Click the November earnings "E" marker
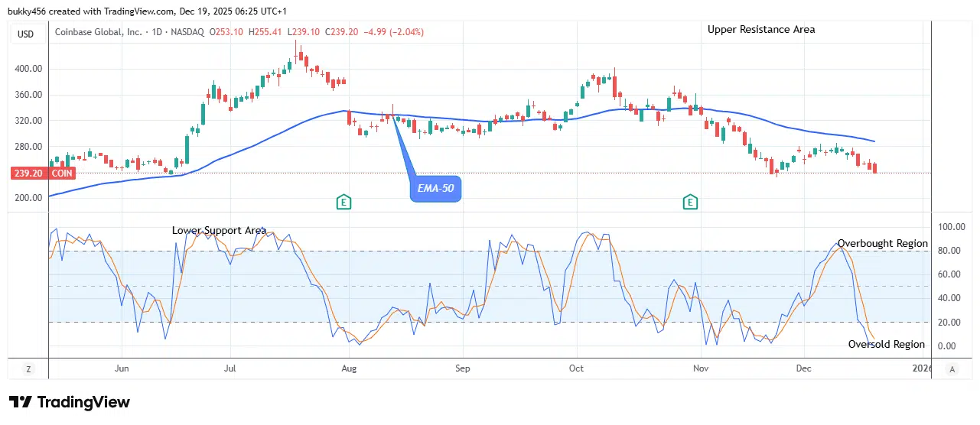This screenshot has height=425, width=980. point(690,202)
